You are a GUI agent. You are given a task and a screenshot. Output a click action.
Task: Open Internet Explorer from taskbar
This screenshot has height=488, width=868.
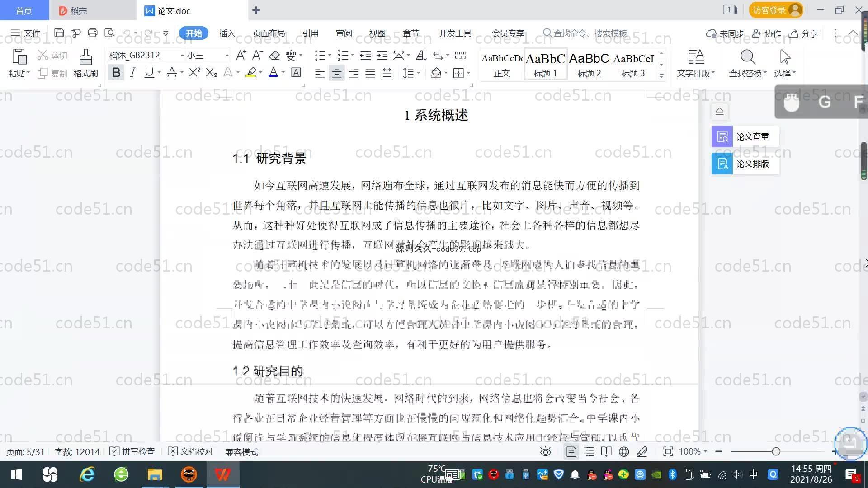pyautogui.click(x=87, y=474)
